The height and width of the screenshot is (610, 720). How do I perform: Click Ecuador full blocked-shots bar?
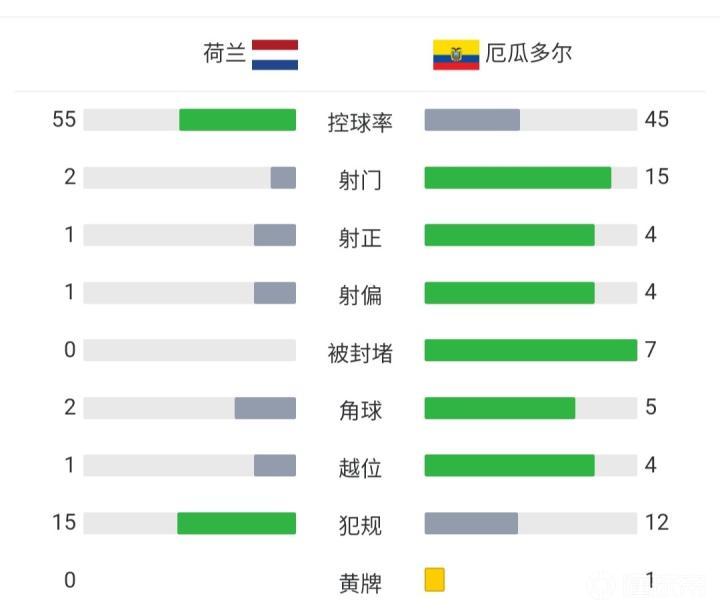coord(530,350)
